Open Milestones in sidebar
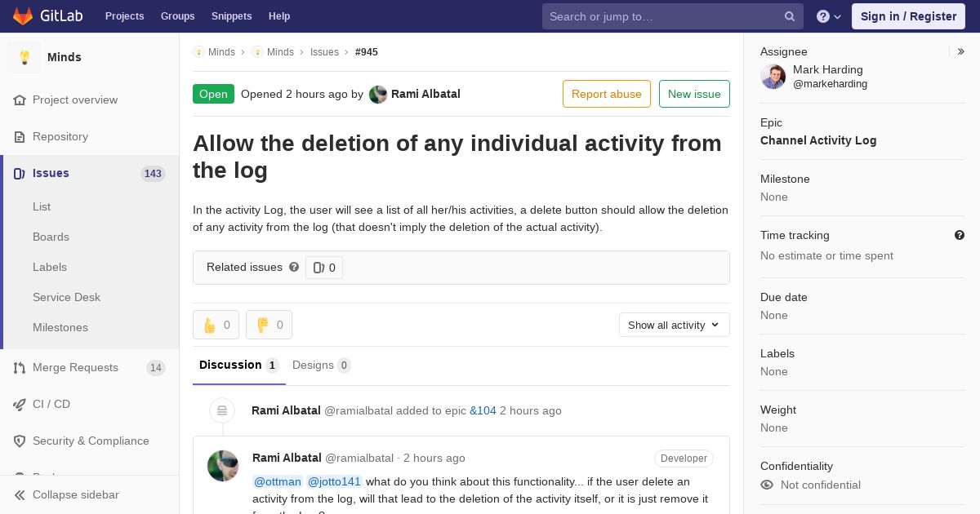This screenshot has width=980, height=514. click(60, 327)
